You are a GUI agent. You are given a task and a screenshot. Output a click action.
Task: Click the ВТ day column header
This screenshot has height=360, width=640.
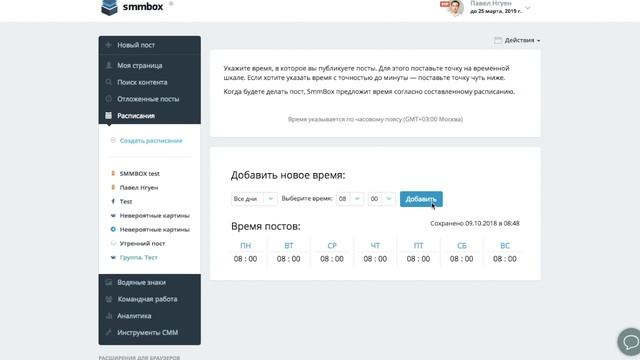[289, 245]
